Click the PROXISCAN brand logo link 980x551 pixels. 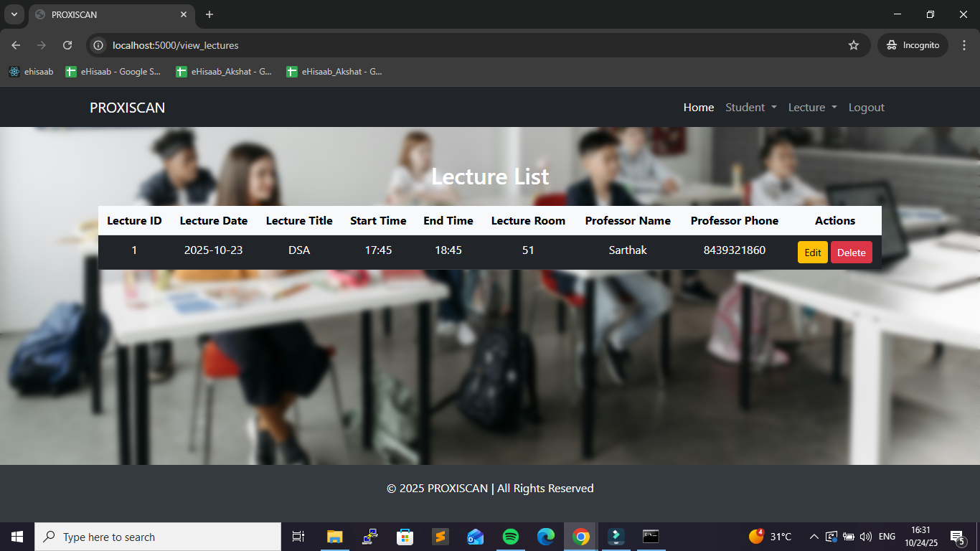tap(127, 108)
